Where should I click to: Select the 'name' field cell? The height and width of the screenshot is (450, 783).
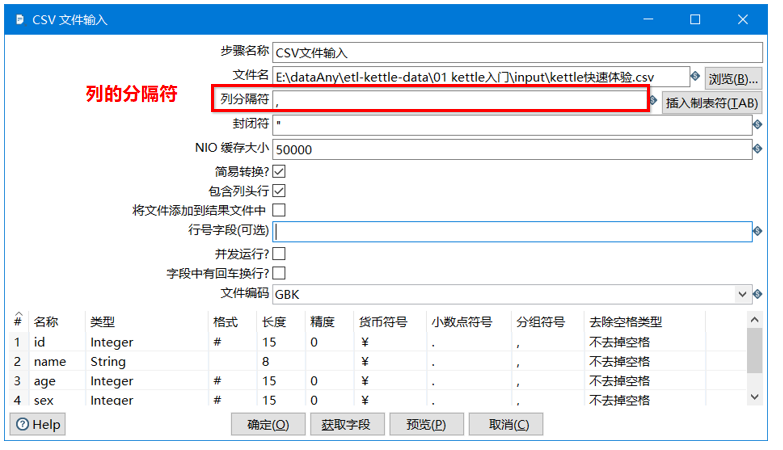point(57,362)
